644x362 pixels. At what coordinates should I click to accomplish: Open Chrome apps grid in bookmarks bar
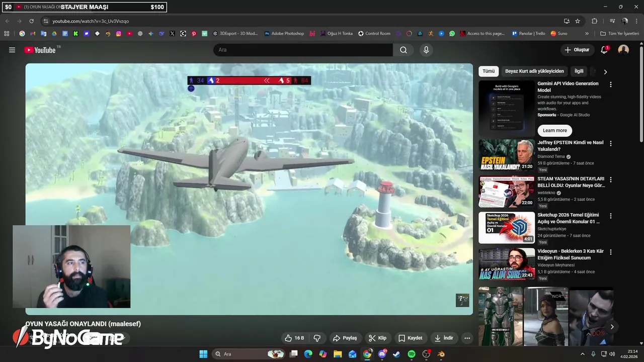tap(7, 34)
